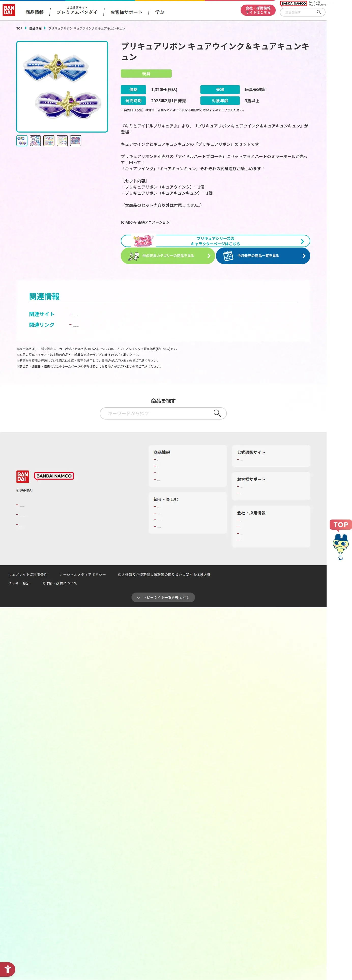Screen dimensions: 352x980
Task: Open the footer お客様サポート heading
Action: (x=251, y=480)
